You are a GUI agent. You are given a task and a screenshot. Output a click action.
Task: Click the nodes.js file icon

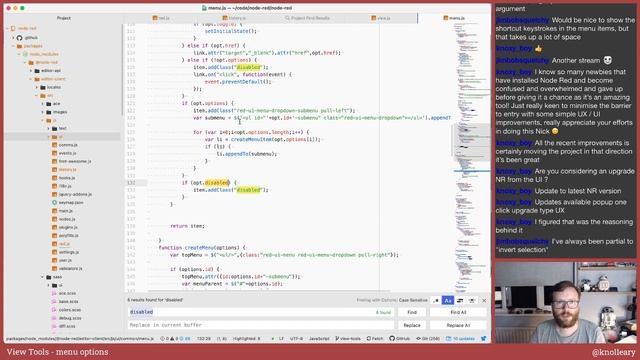54,219
